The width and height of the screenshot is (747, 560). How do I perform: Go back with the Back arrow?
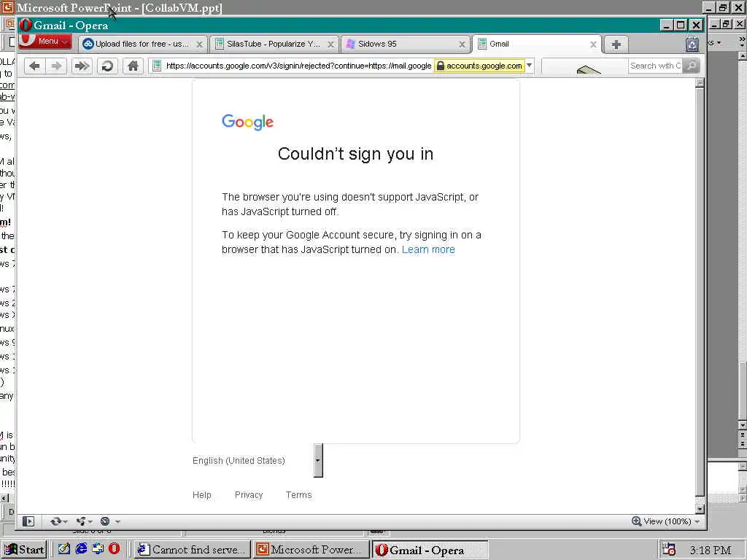[34, 66]
